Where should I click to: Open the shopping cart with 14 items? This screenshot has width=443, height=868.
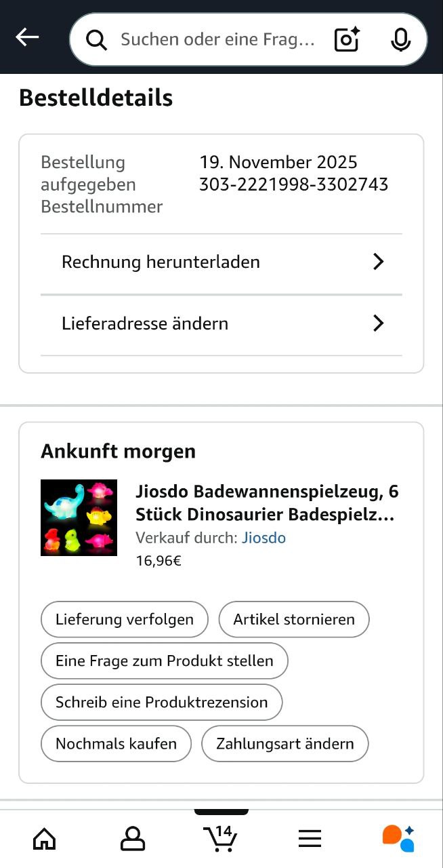(221, 838)
